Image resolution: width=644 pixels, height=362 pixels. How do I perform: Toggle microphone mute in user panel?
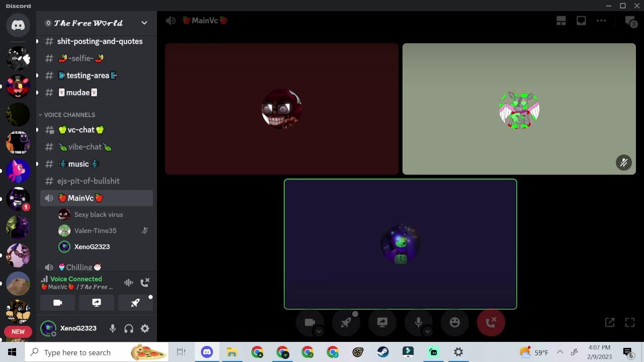[113, 328]
